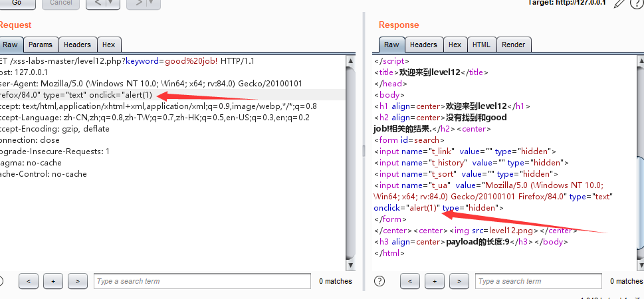Click the Pragma: no-cache line
Image resolution: width=644 pixels, height=299 pixels.
click(x=31, y=163)
